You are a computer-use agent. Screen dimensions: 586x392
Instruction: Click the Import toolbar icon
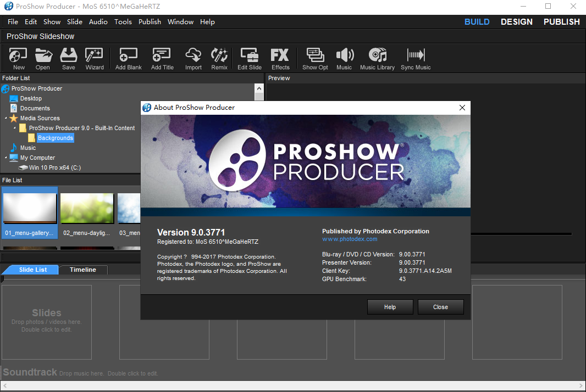(193, 59)
